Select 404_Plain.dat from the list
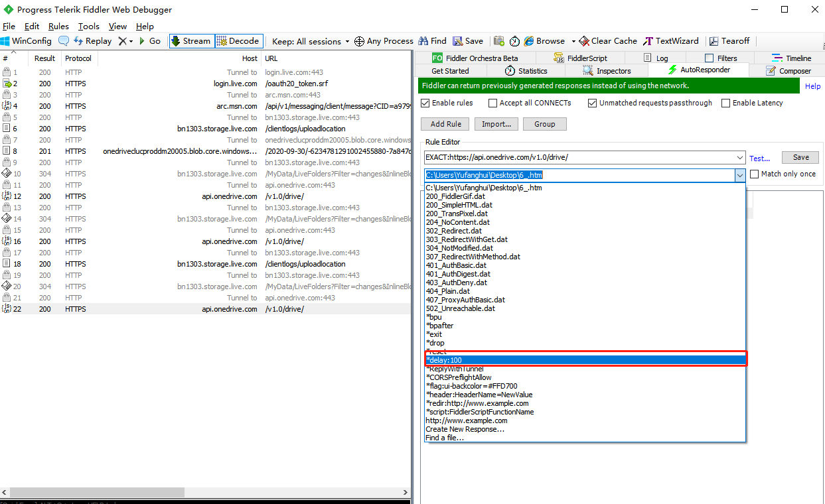This screenshot has height=504, width=825. tap(584, 291)
